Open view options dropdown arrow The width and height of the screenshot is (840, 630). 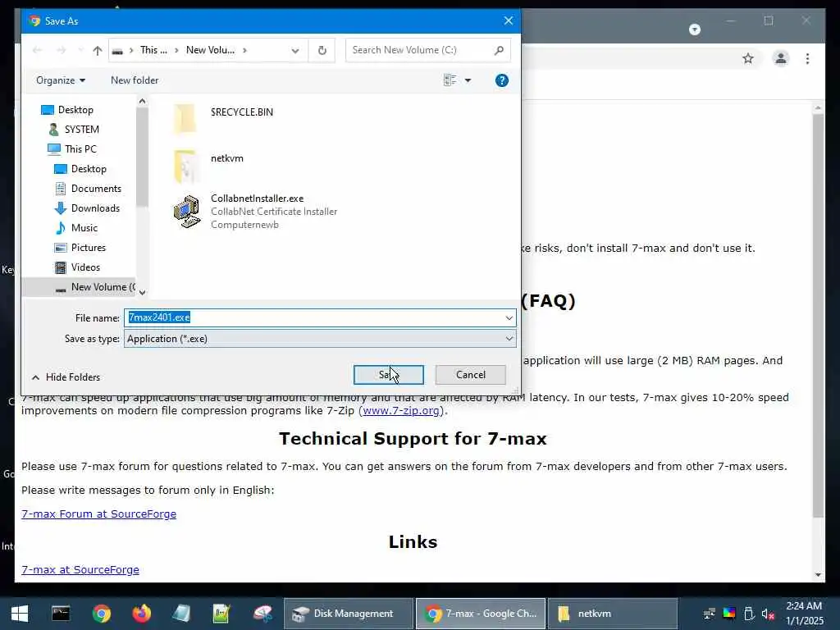pos(468,80)
